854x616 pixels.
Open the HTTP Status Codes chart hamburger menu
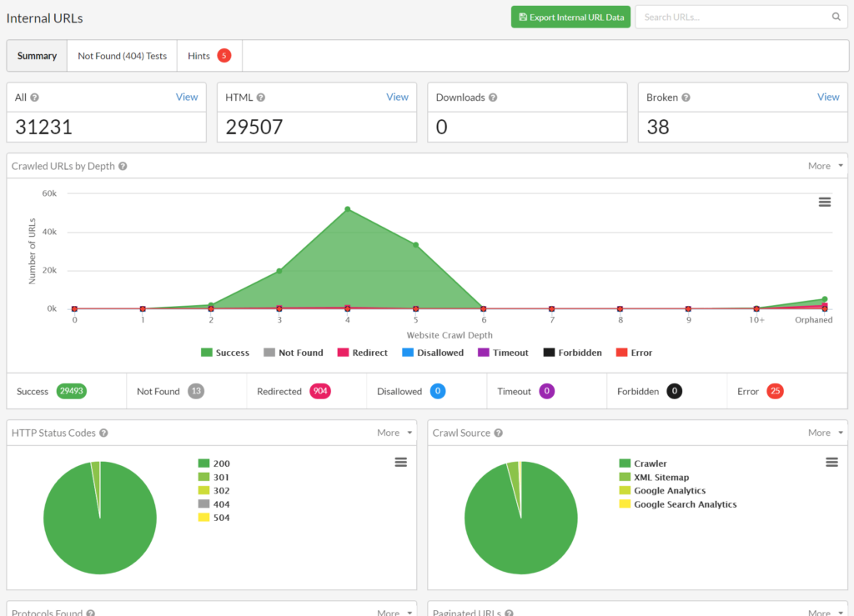(400, 462)
